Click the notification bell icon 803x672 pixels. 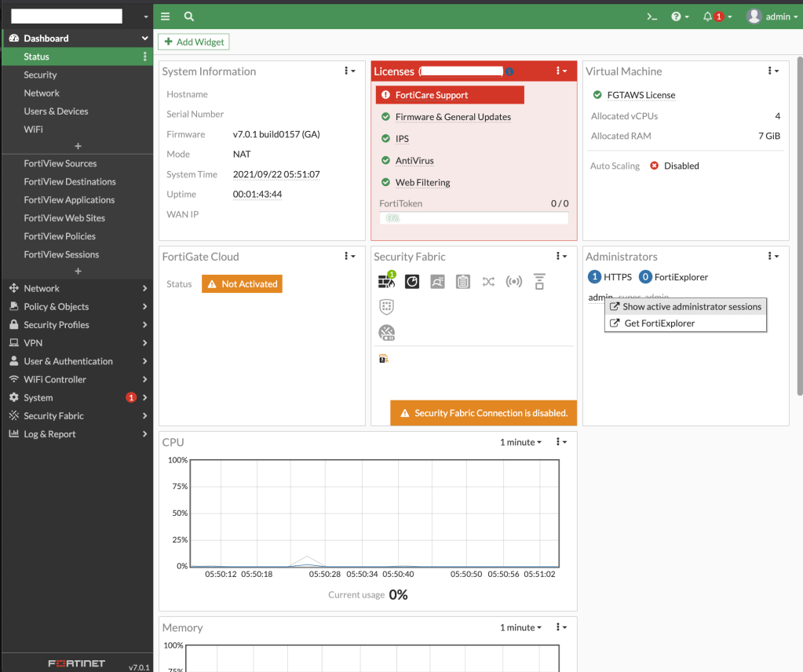[x=708, y=16]
